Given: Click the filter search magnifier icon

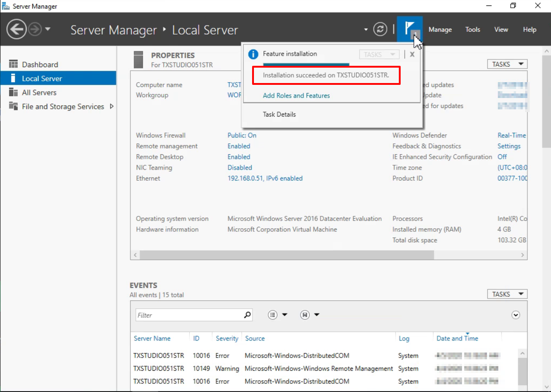Looking at the screenshot, I should point(247,315).
